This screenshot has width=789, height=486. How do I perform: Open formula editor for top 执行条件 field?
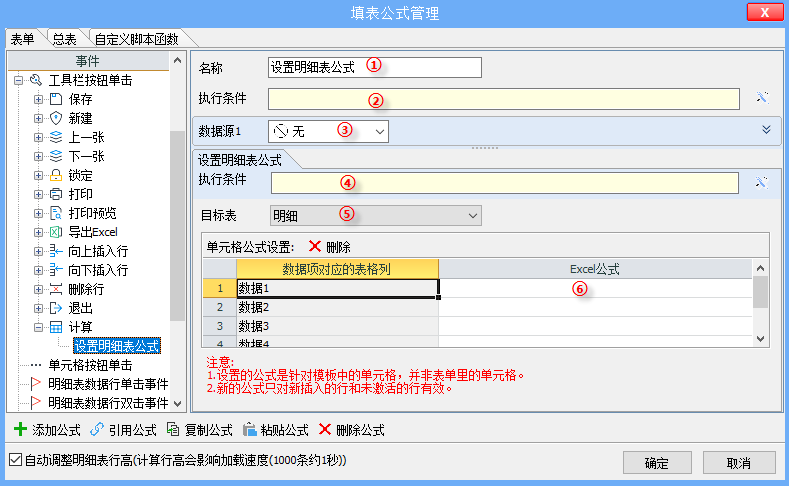pos(762,98)
